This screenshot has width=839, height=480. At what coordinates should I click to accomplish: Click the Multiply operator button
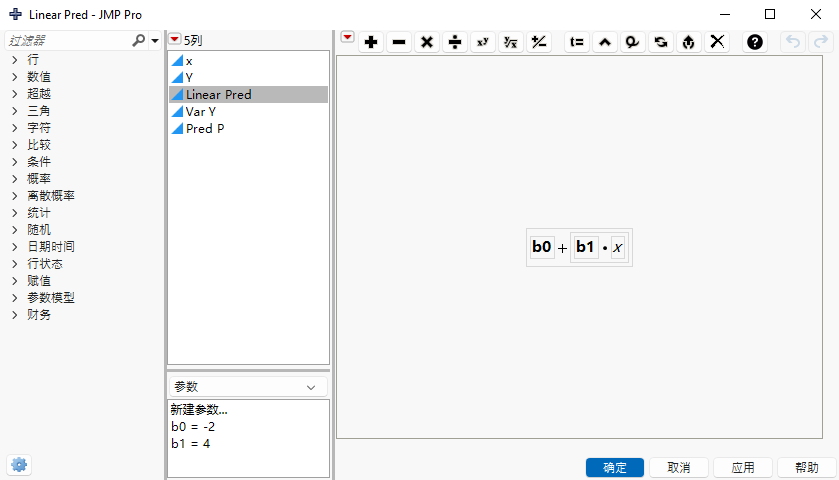click(426, 42)
